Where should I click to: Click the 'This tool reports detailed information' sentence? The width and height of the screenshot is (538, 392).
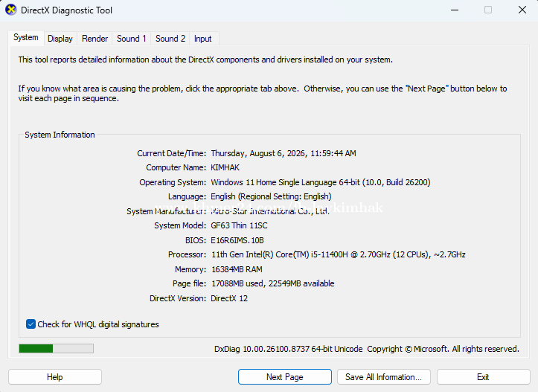click(x=205, y=60)
